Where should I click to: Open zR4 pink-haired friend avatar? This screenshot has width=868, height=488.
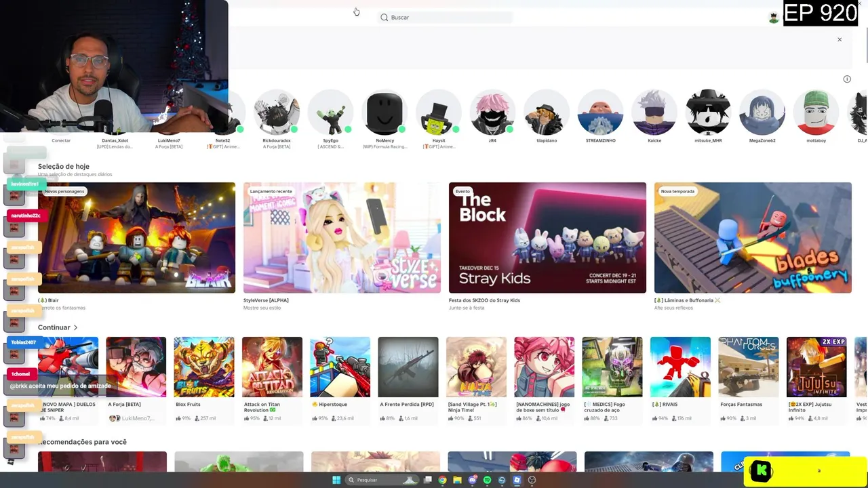[492, 113]
